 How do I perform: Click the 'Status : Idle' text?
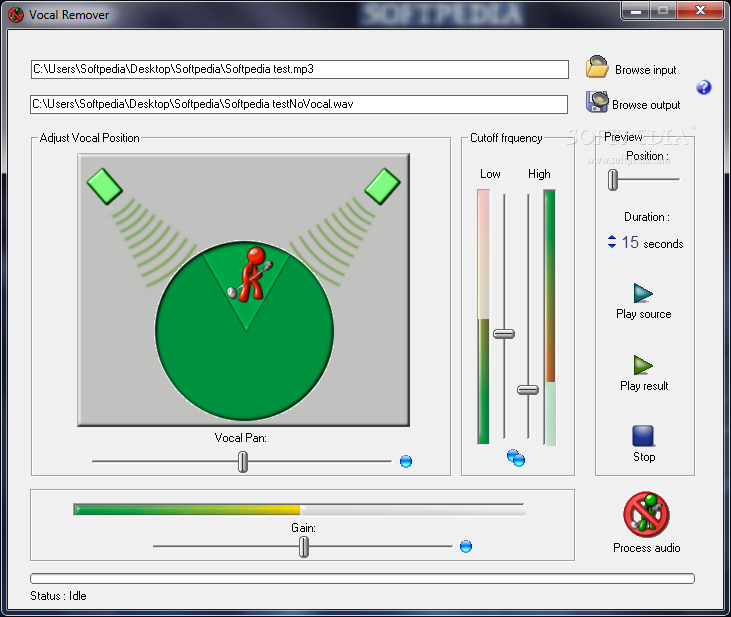(58, 596)
